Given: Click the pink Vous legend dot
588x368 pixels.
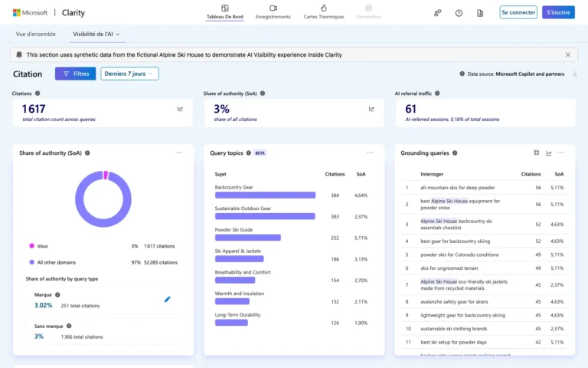Looking at the screenshot, I should [x=32, y=246].
